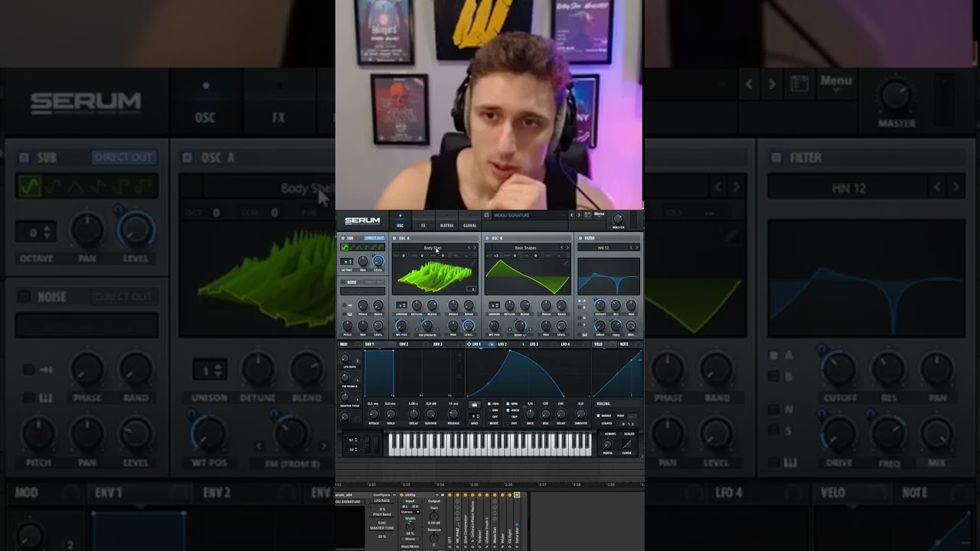The height and width of the screenshot is (551, 980).
Task: Select the sine wave shape in the SUB oscillator
Action: 345,247
